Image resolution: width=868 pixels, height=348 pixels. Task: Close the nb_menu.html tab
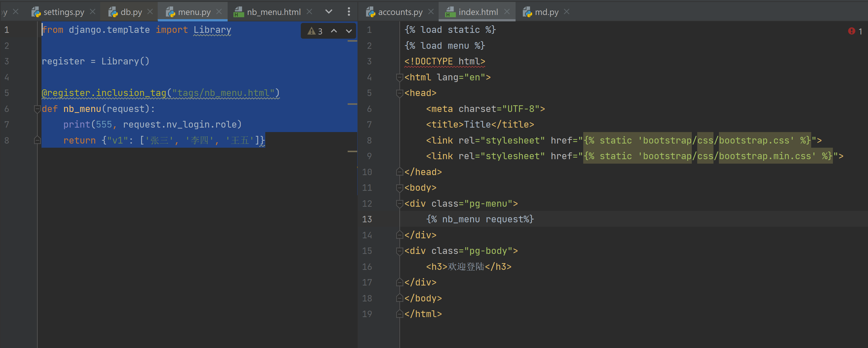point(309,12)
